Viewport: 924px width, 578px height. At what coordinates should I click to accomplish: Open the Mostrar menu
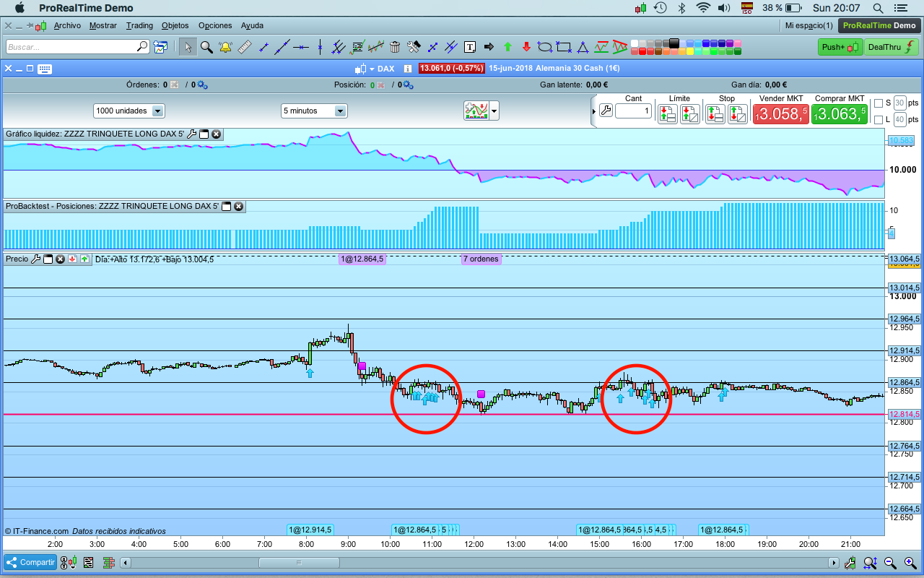[x=103, y=25]
